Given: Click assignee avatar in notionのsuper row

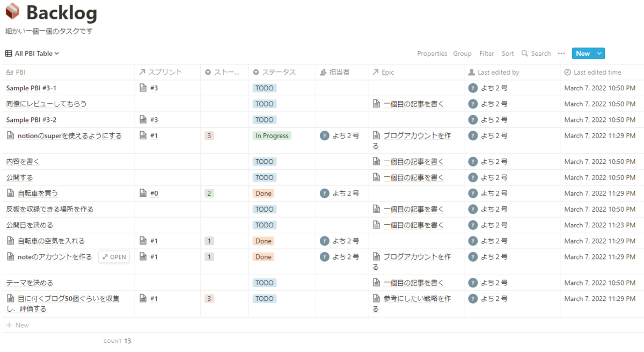Looking at the screenshot, I should click(325, 135).
